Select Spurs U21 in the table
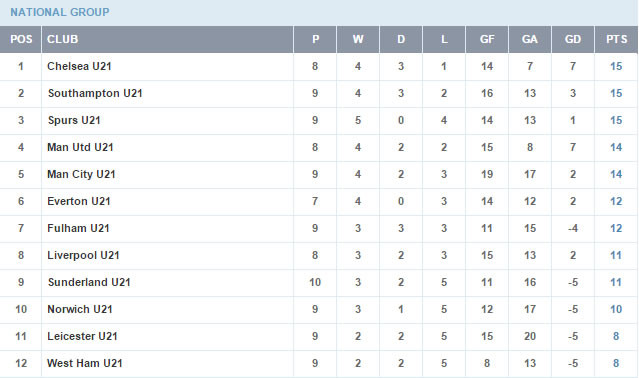This screenshot has height=378, width=639. click(74, 121)
